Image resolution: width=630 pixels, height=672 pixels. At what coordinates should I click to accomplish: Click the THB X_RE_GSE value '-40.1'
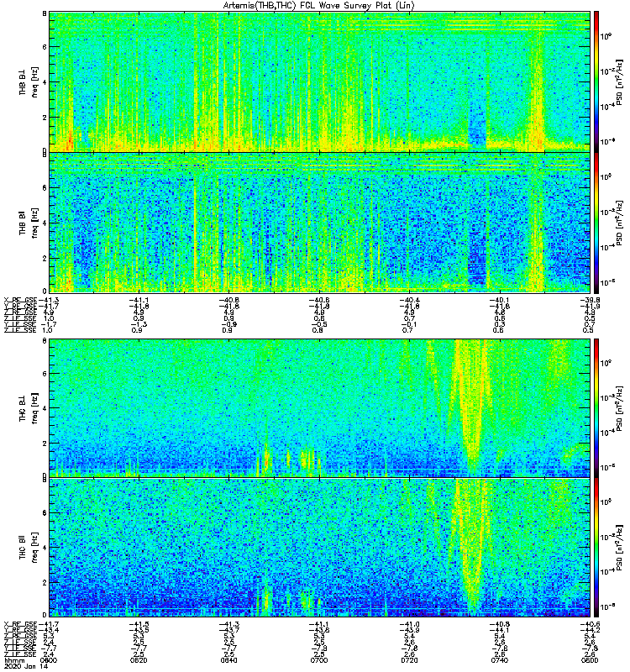point(499,300)
